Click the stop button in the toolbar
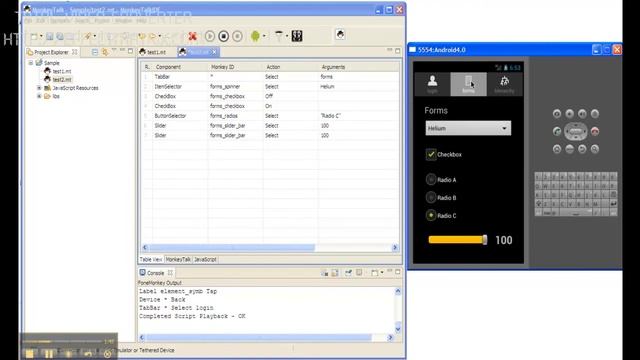The width and height of the screenshot is (640, 360). [224, 36]
